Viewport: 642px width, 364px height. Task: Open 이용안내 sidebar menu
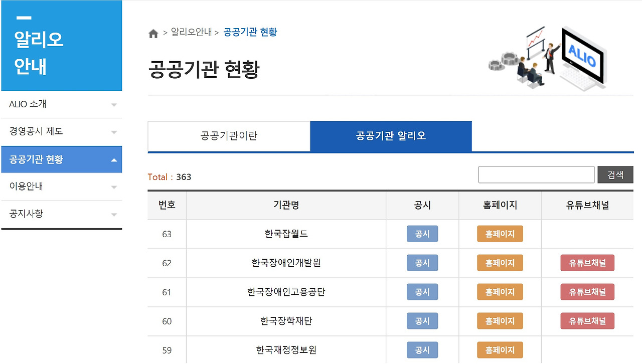tap(62, 187)
